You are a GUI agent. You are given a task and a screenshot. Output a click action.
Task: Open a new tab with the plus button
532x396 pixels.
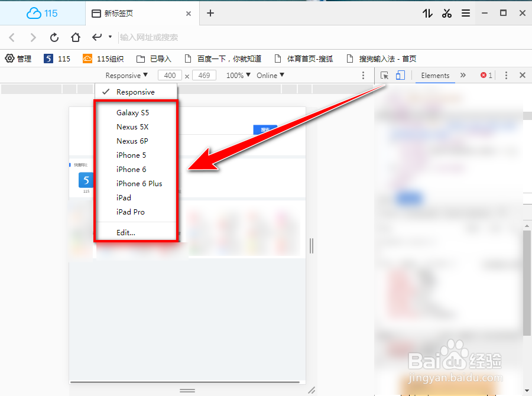[x=210, y=13]
